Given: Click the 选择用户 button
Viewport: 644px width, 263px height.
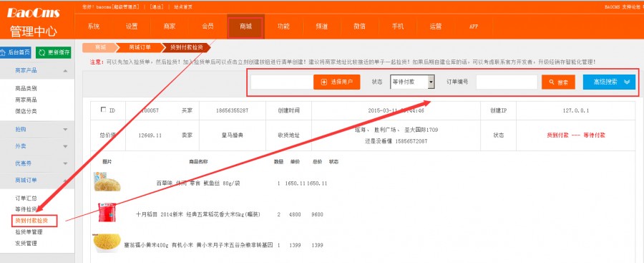Looking at the screenshot, I should click(x=337, y=82).
